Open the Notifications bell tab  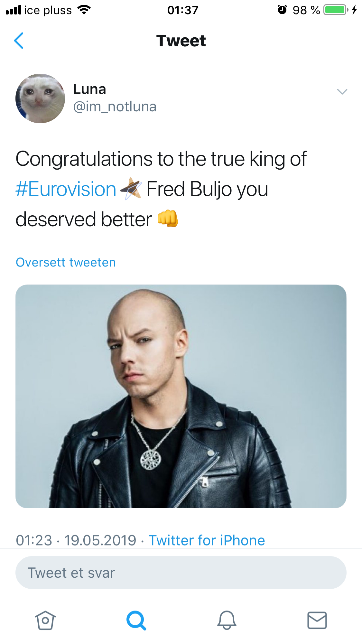pyautogui.click(x=227, y=620)
